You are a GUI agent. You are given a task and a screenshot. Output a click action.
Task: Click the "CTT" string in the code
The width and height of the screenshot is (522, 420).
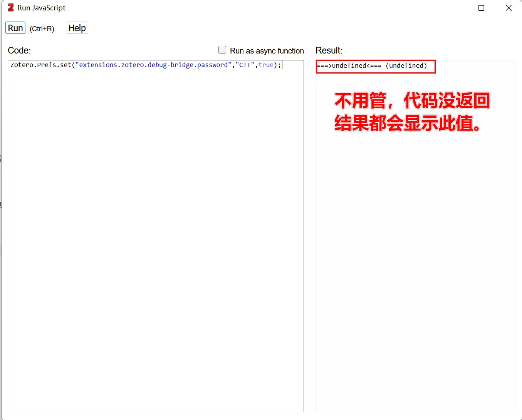coord(245,65)
